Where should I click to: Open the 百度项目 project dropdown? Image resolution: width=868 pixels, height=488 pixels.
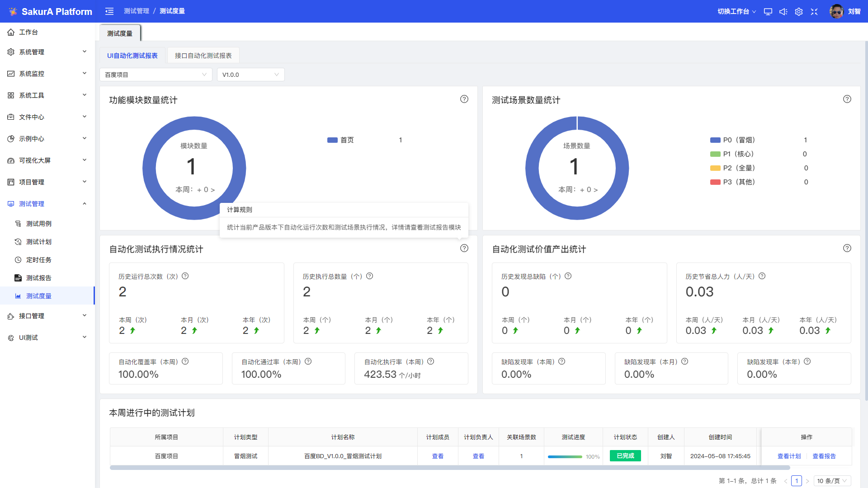click(156, 75)
